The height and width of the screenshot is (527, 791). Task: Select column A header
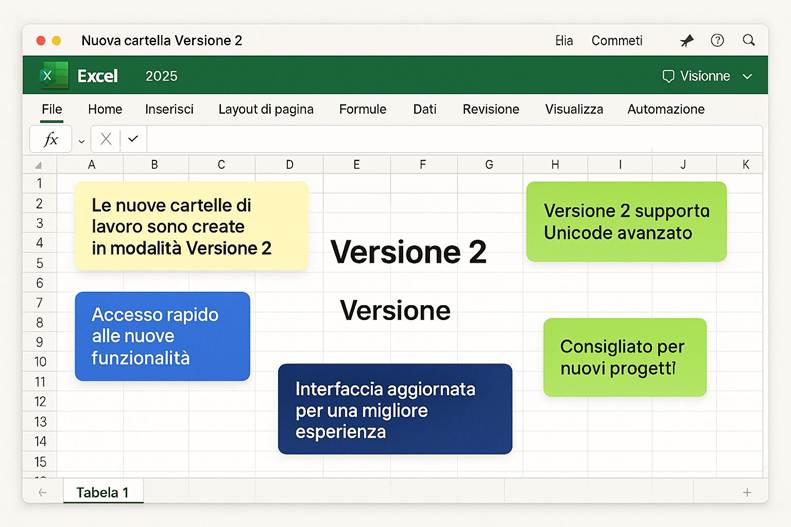(91, 165)
